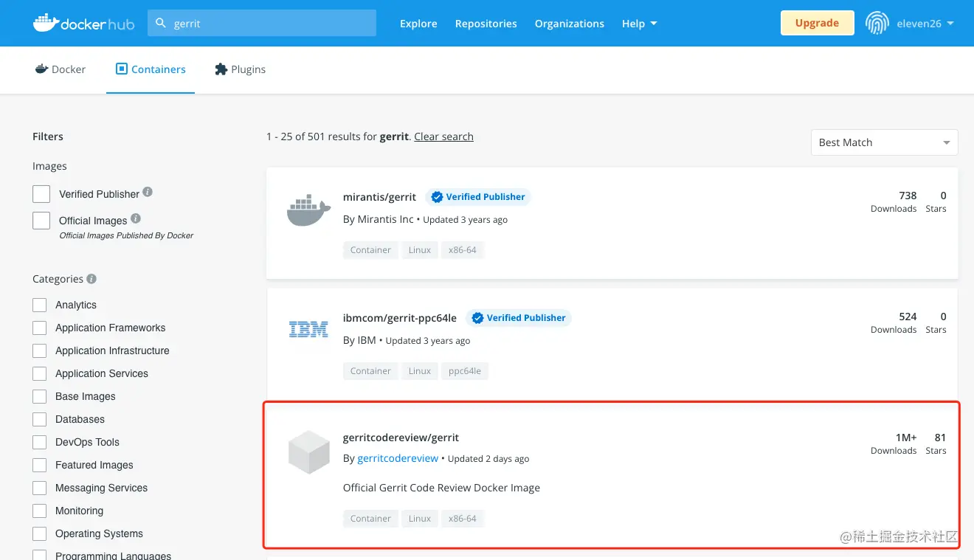
Task: Click the cube icon for gerritcodereview/gerrit
Action: [x=308, y=451]
